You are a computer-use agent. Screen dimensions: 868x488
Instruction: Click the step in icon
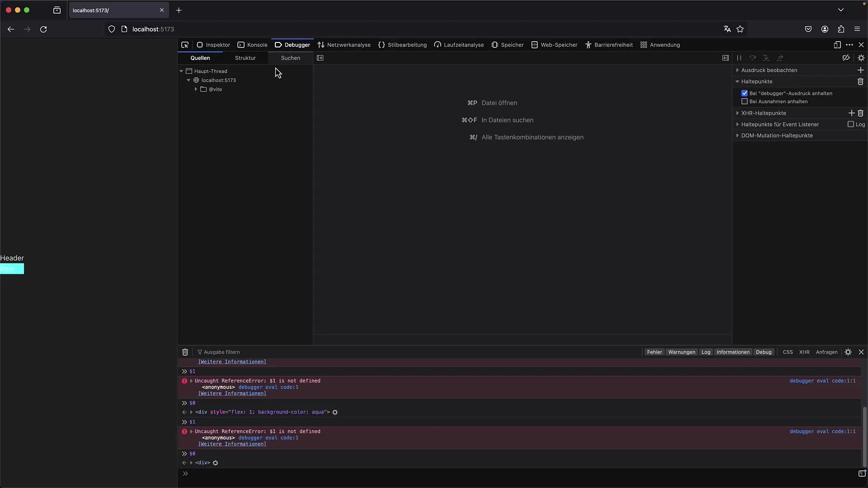click(766, 58)
